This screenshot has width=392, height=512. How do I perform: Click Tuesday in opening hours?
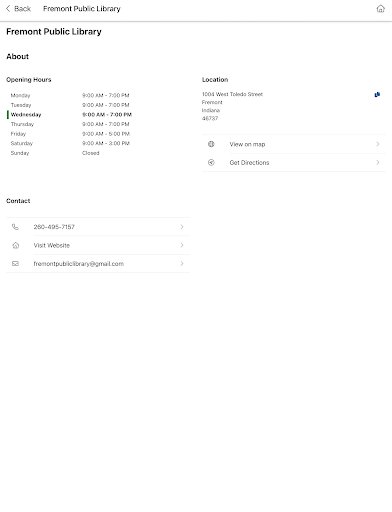point(21,105)
